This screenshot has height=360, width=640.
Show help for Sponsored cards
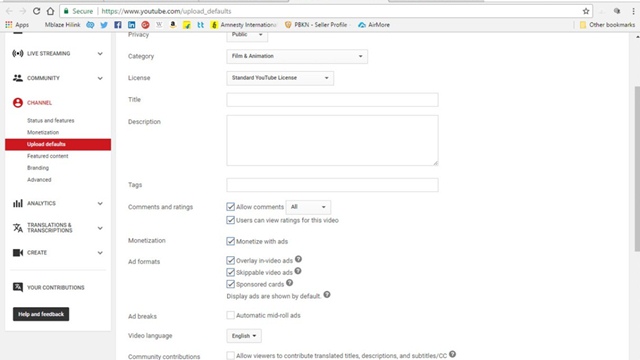[x=289, y=282]
